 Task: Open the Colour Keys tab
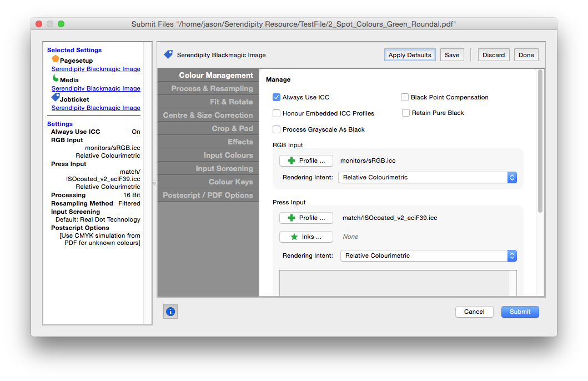coord(208,182)
